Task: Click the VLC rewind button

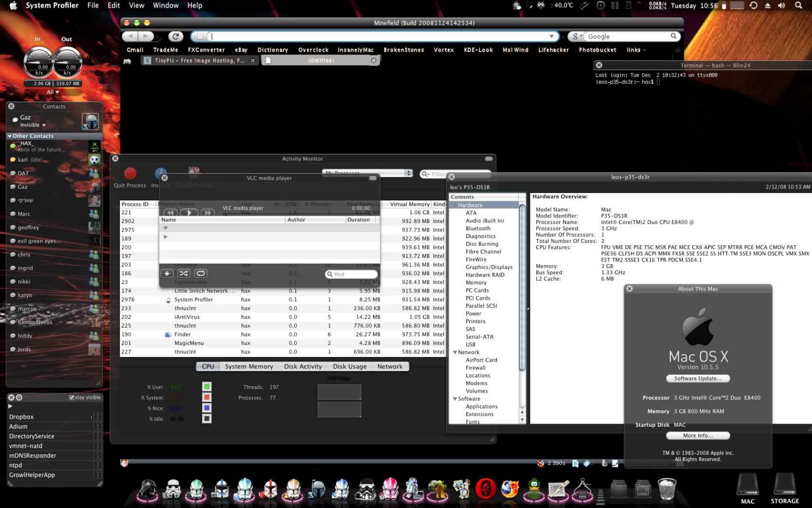Action: pyautogui.click(x=170, y=212)
